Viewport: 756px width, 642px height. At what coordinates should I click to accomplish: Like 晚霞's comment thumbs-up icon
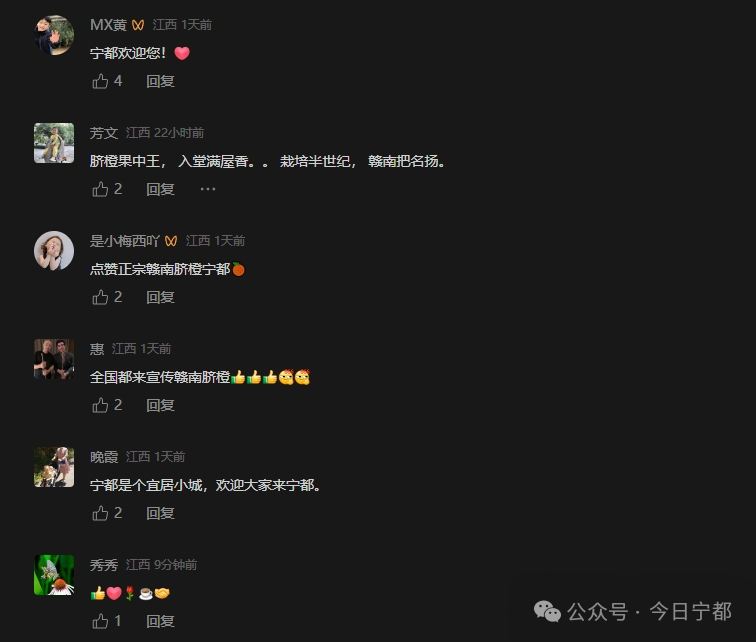tap(100, 513)
